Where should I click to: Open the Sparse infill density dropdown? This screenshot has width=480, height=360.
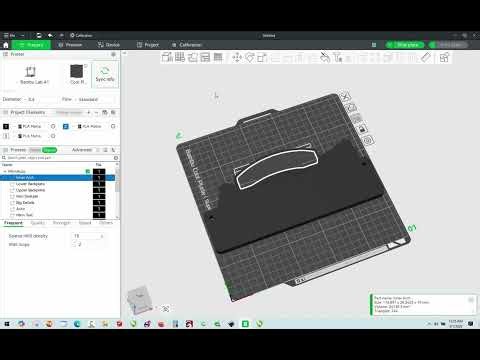click(88, 236)
